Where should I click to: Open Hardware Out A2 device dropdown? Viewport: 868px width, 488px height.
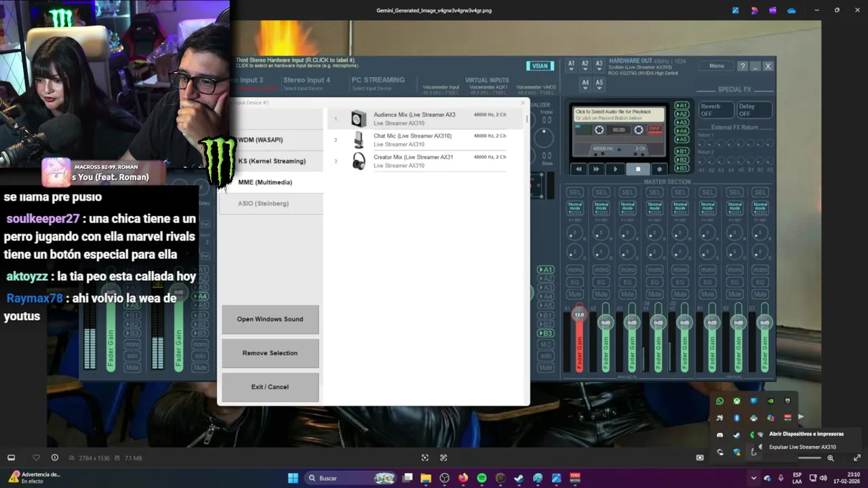(585, 66)
